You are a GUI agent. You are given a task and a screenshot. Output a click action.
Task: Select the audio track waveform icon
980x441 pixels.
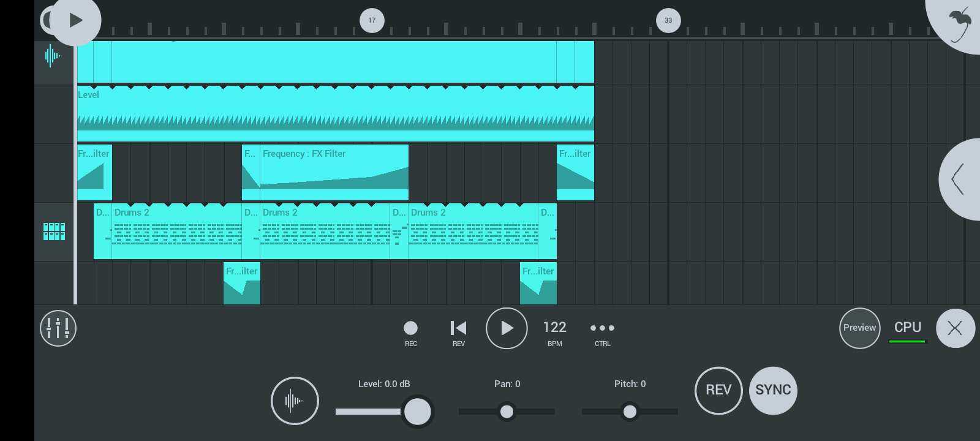pos(53,57)
